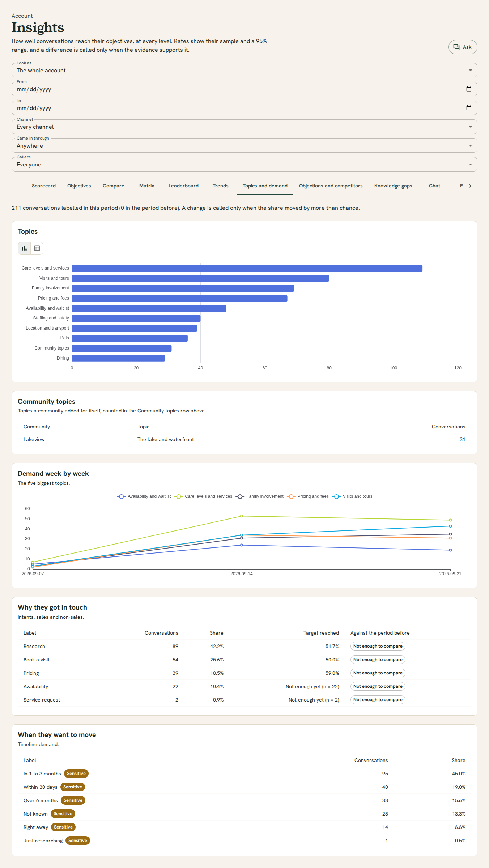Open the Callers dropdown
This screenshot has height=868, width=489.
pos(244,164)
